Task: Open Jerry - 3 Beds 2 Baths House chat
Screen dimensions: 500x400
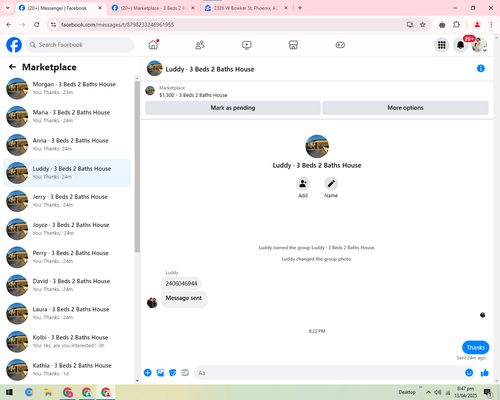Action: tap(67, 201)
